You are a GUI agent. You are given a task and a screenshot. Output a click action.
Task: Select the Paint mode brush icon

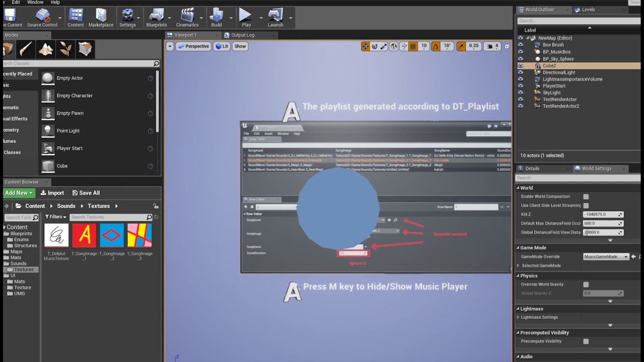(26, 49)
